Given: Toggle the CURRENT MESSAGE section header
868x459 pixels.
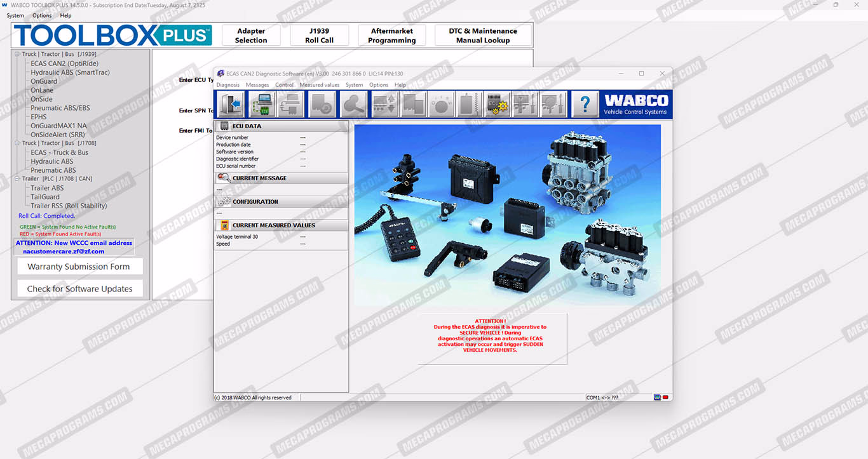Looking at the screenshot, I should tap(281, 178).
